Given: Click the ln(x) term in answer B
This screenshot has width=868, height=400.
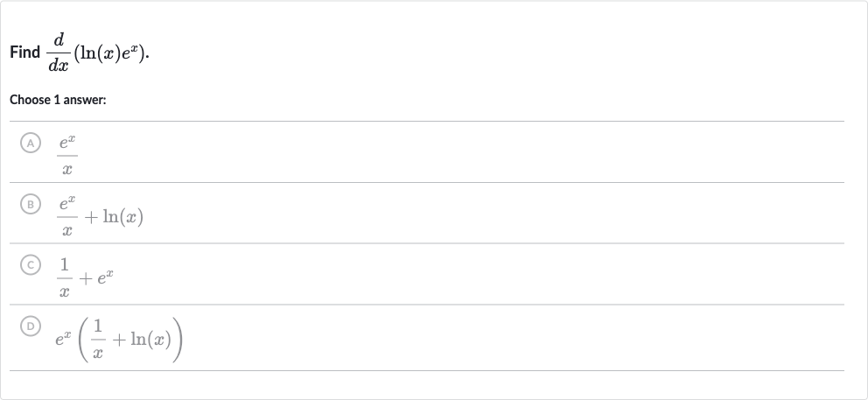Looking at the screenshot, I should tap(122, 216).
